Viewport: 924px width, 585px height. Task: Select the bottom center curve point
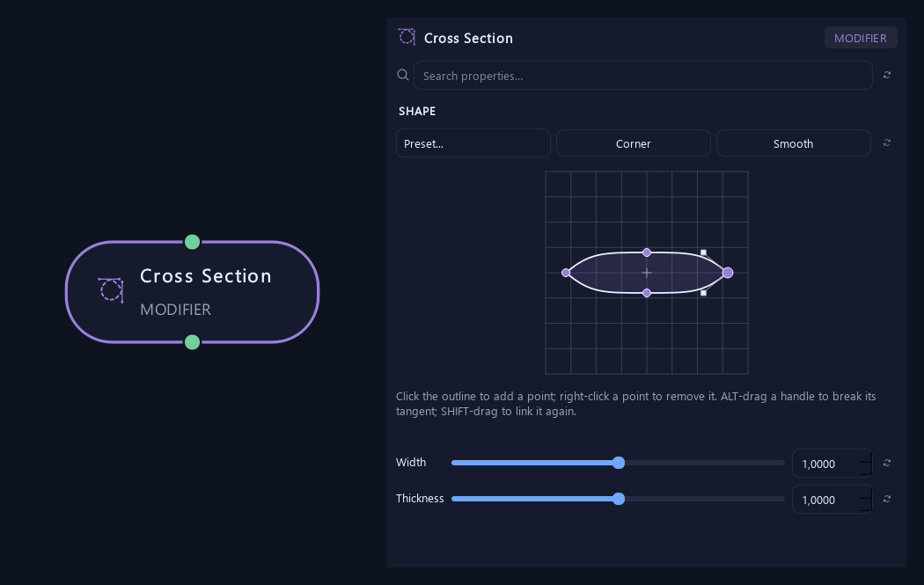tap(647, 293)
